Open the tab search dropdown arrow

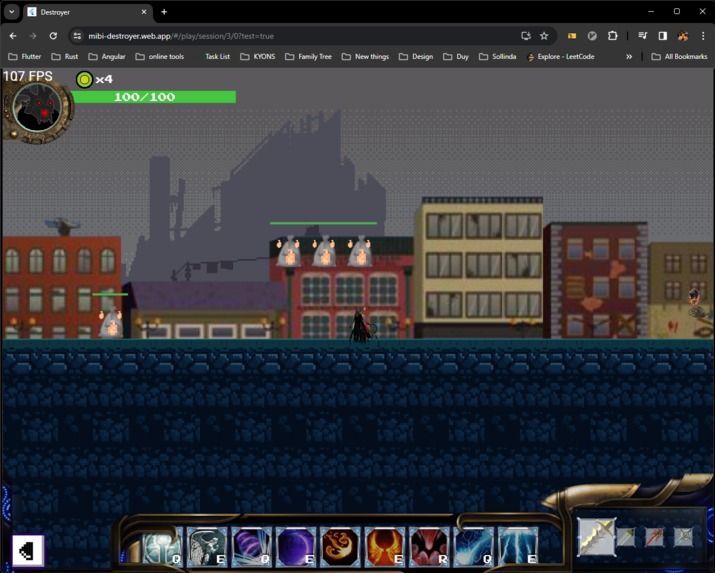(x=11, y=12)
